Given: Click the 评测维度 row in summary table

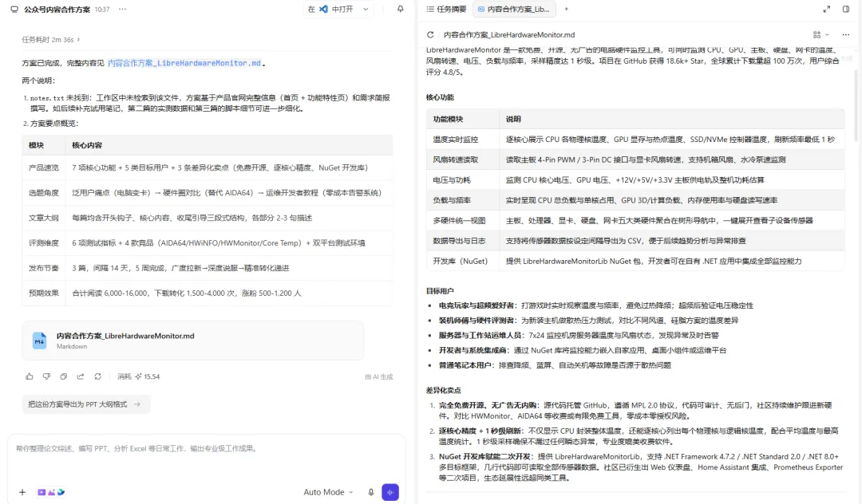Looking at the screenshot, I should pyautogui.click(x=208, y=242).
